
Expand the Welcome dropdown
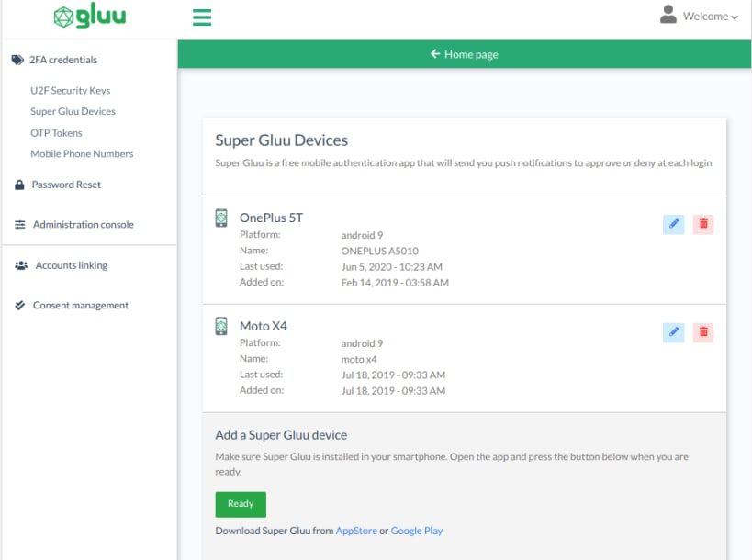[711, 17]
